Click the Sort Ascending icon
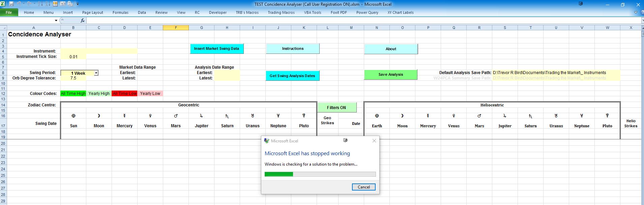Screen dimensions: 644x205 [x=40, y=4]
